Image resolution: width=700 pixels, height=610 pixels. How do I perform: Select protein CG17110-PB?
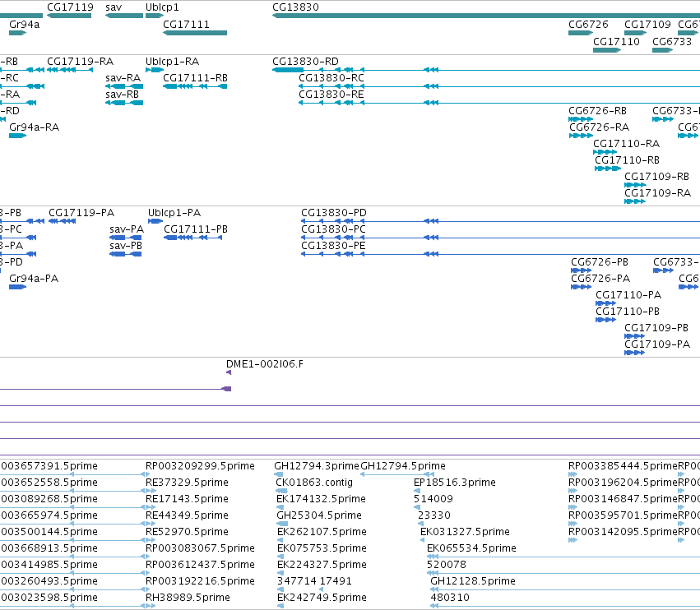(628, 311)
